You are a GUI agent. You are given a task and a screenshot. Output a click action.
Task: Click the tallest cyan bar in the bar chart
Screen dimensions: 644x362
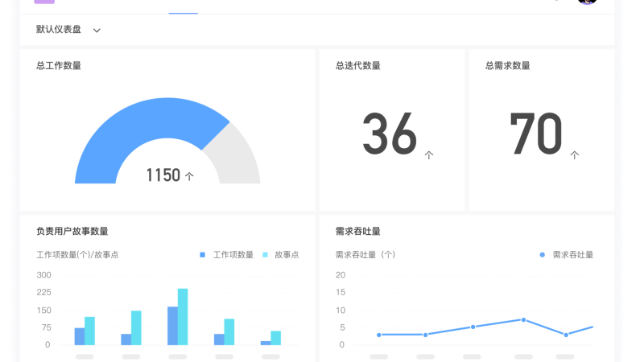pos(183,316)
